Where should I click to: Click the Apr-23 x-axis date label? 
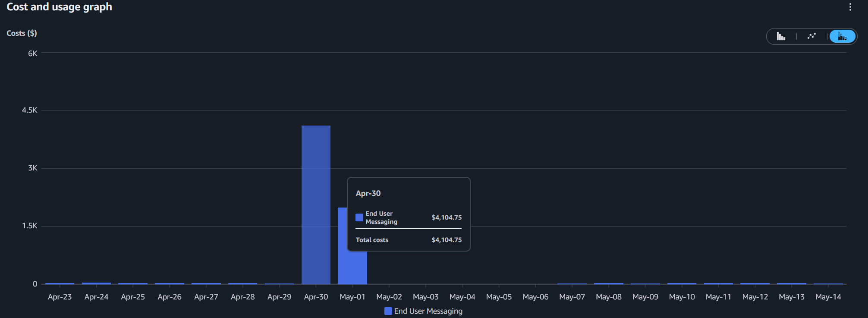[60, 297]
